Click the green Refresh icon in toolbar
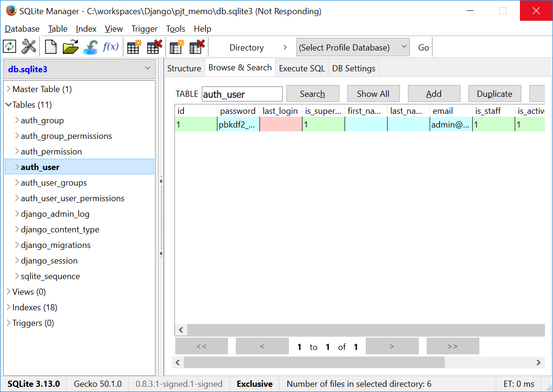 pyautogui.click(x=9, y=47)
